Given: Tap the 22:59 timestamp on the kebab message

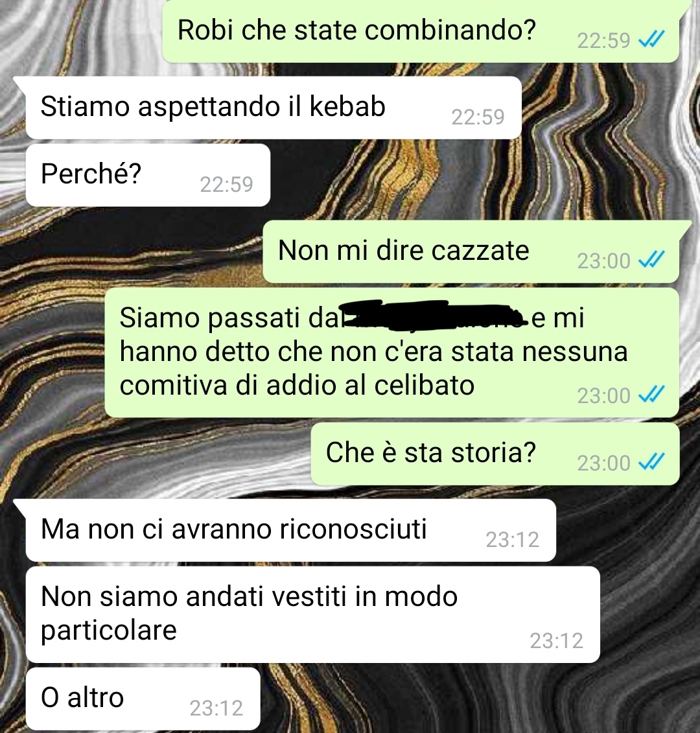Looking at the screenshot, I should [x=478, y=117].
